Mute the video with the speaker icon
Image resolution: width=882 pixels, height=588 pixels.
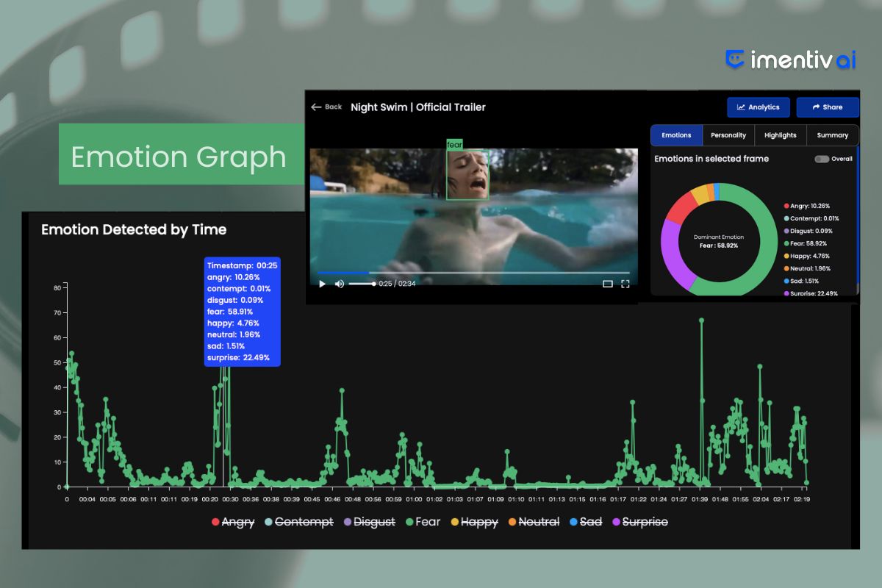(x=340, y=284)
